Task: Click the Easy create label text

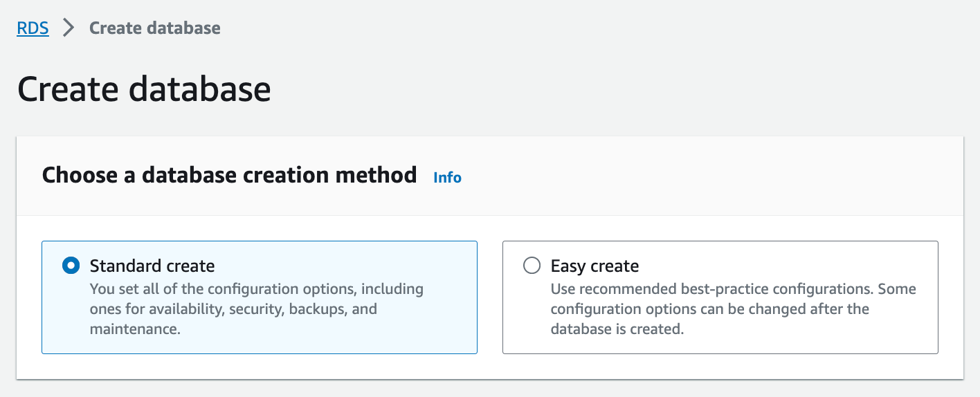Action: pos(595,266)
